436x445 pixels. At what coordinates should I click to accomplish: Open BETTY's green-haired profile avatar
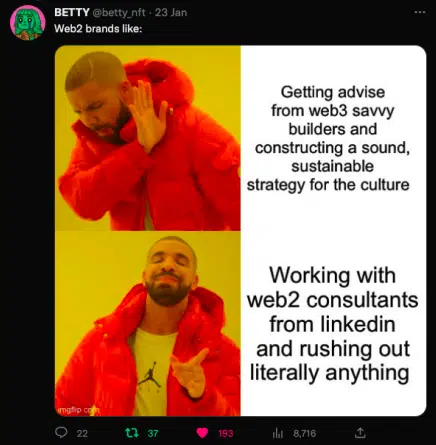click(x=28, y=23)
